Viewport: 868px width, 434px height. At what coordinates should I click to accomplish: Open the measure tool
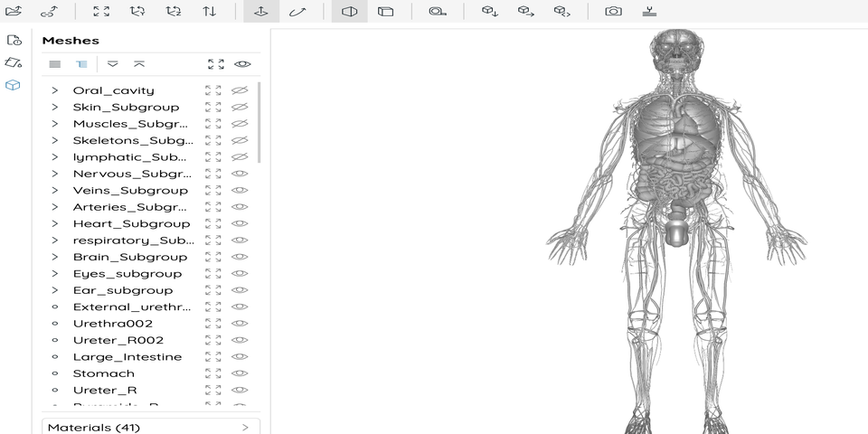click(x=437, y=12)
